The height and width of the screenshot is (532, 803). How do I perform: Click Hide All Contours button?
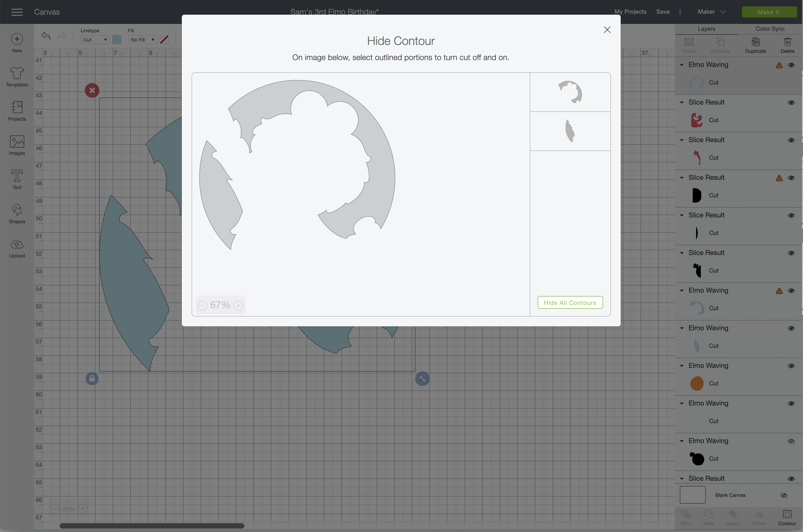click(x=570, y=303)
